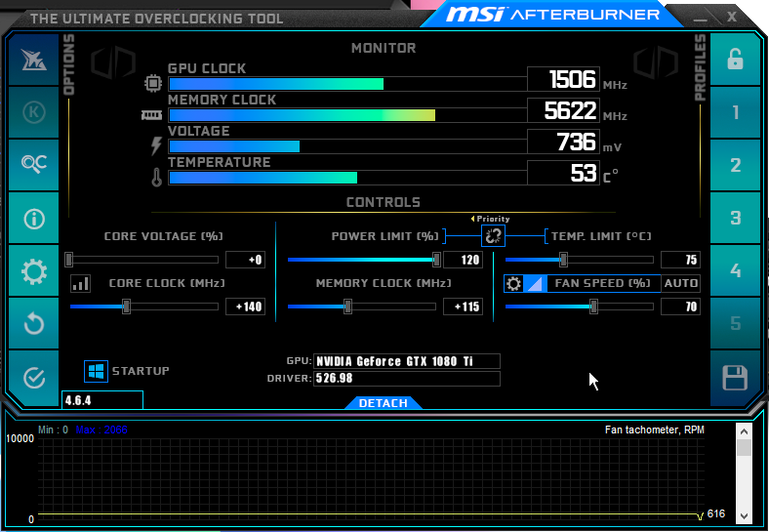Click the temperature 53 readout
This screenshot has height=532, width=769.
(563, 173)
